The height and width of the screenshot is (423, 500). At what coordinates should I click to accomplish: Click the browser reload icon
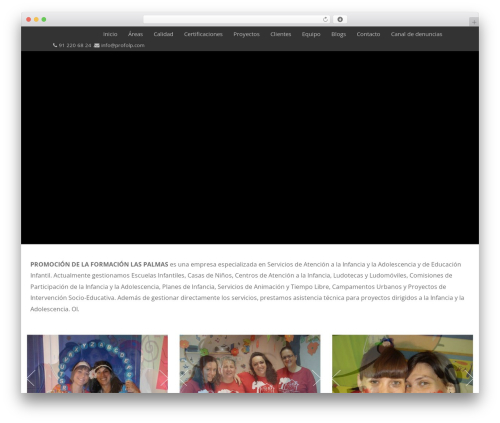325,20
